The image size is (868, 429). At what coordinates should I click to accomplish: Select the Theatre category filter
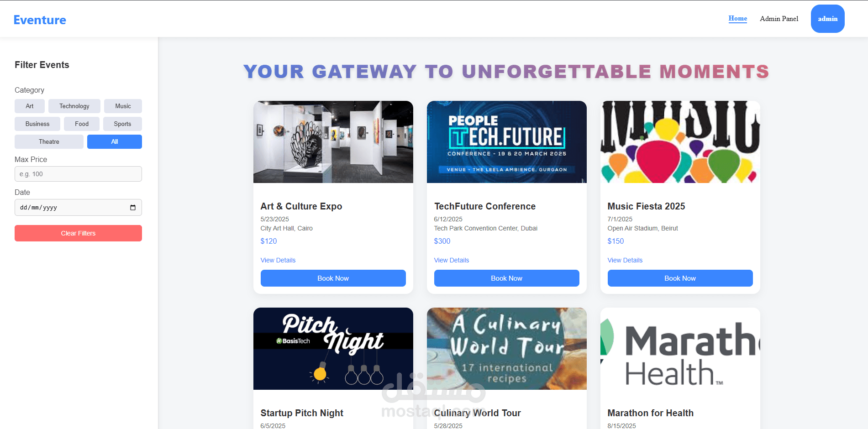coord(49,141)
